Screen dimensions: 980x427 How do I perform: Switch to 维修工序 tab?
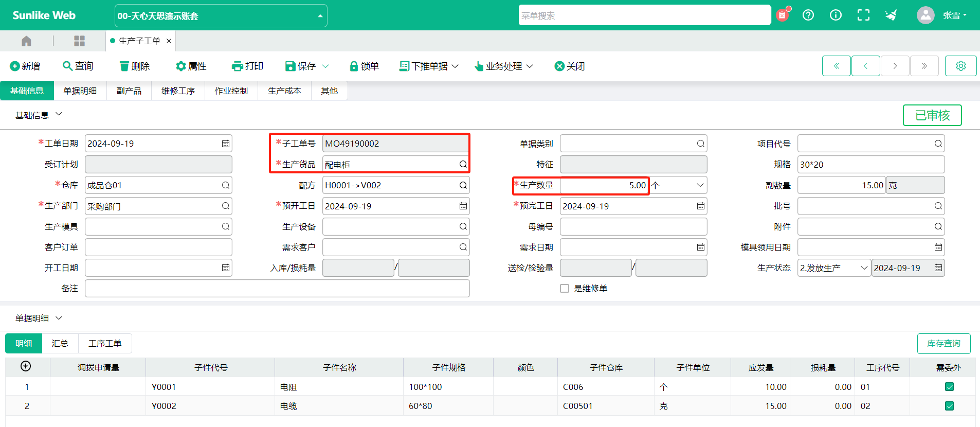pyautogui.click(x=178, y=91)
